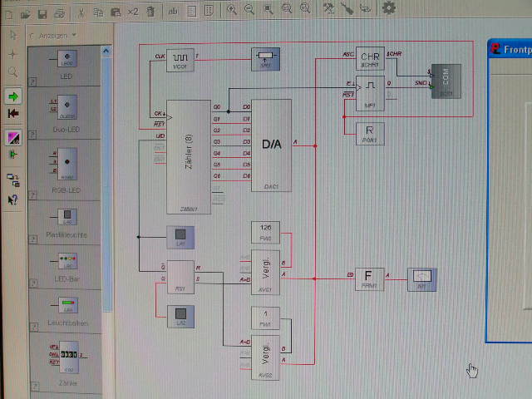Select the F frequency block FRM1

click(369, 278)
